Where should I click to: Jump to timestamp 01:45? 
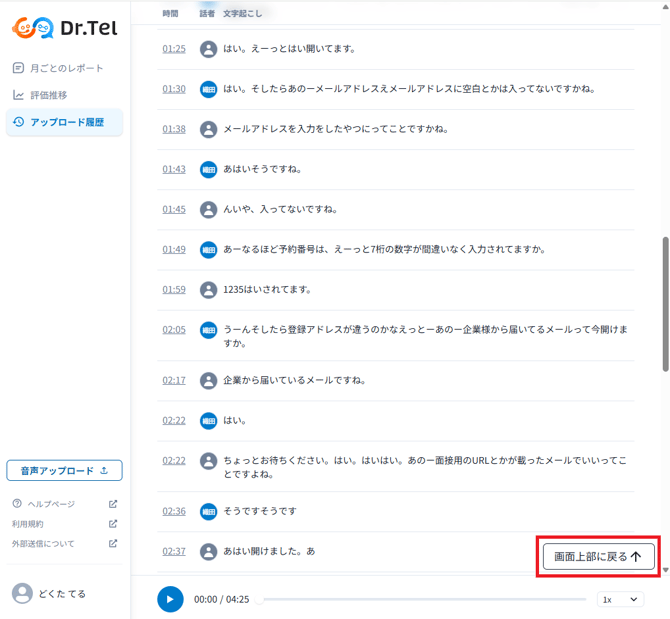point(174,209)
